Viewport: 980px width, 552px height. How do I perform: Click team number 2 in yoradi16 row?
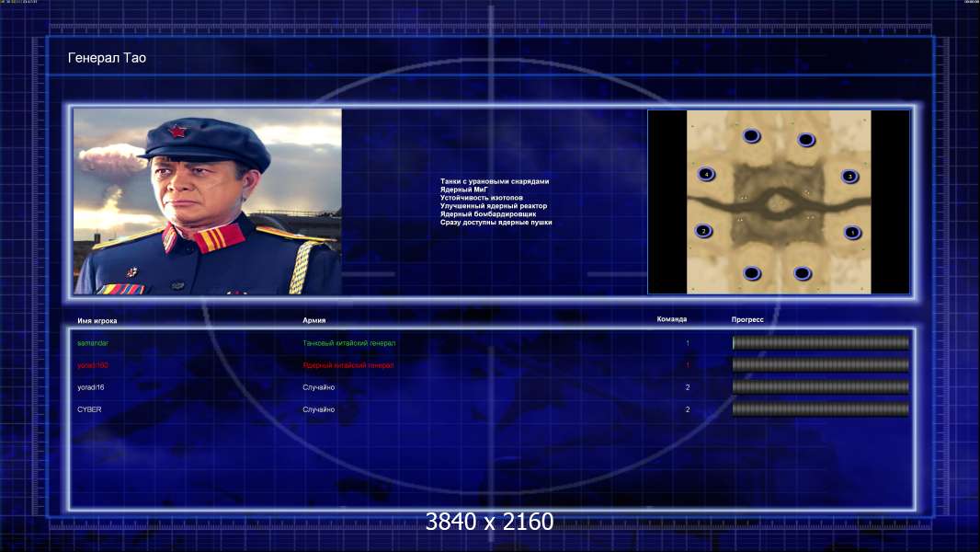pos(688,387)
